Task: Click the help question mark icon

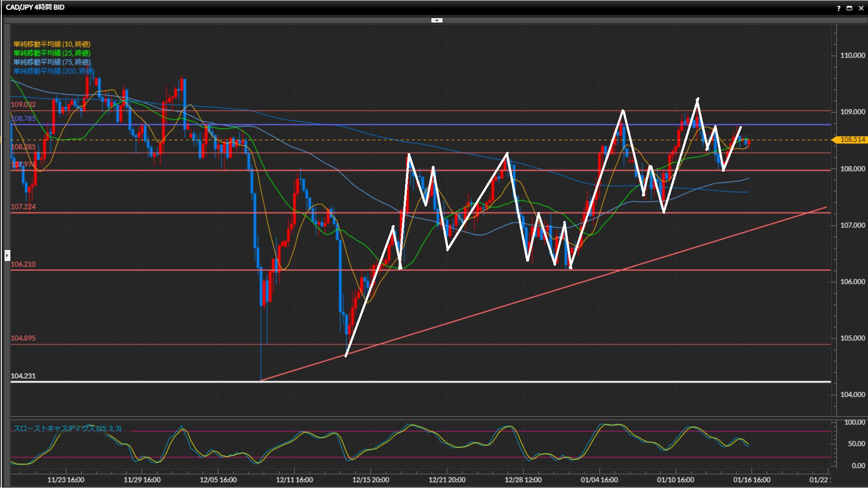Action: coord(839,8)
